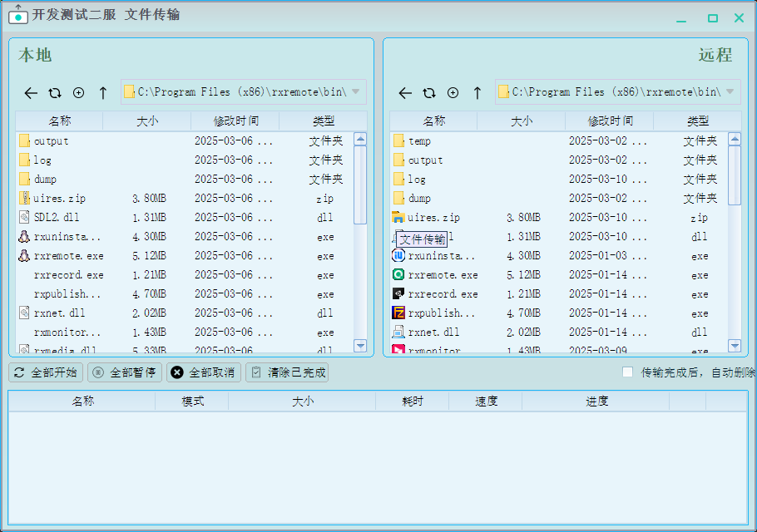Go up one directory in local panel
The width and height of the screenshot is (757, 532).
[103, 93]
